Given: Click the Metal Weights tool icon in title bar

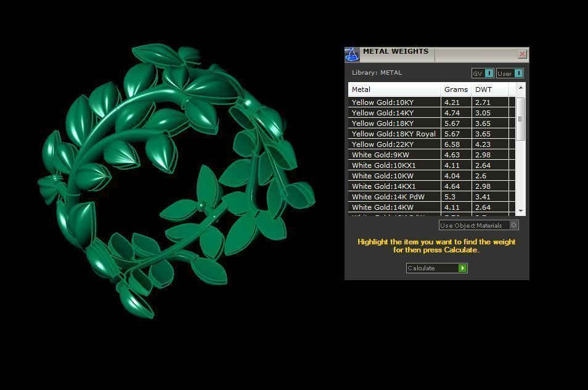Looking at the screenshot, I should coord(352,55).
